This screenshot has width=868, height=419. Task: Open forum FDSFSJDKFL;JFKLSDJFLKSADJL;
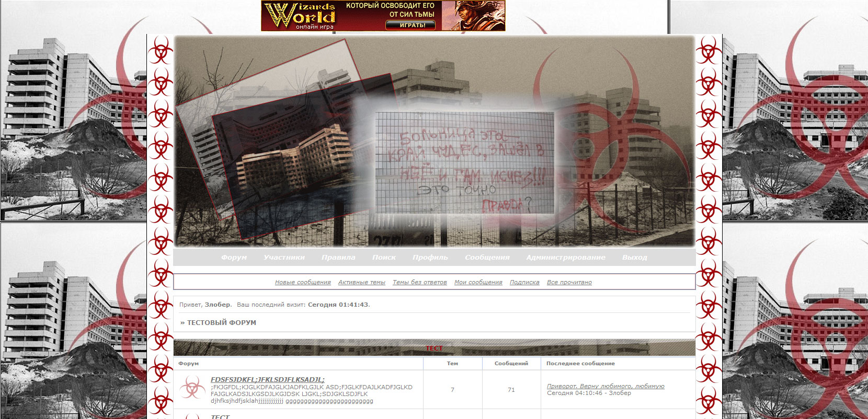pos(268,380)
